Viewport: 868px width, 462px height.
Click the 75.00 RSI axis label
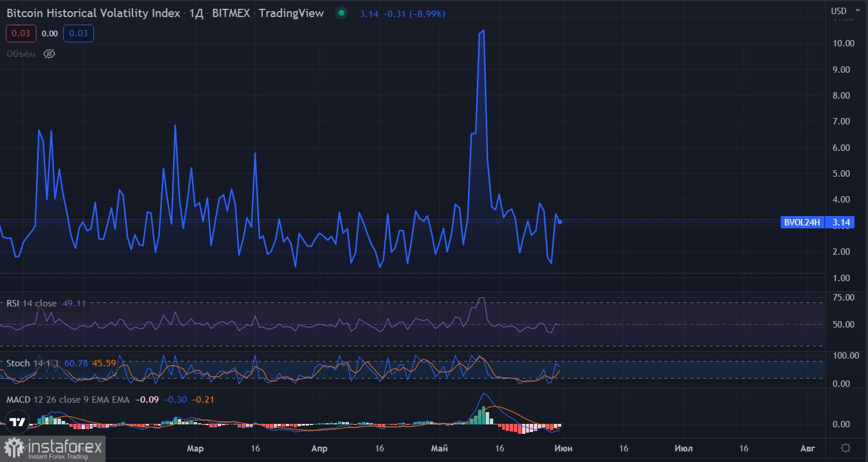pos(843,298)
